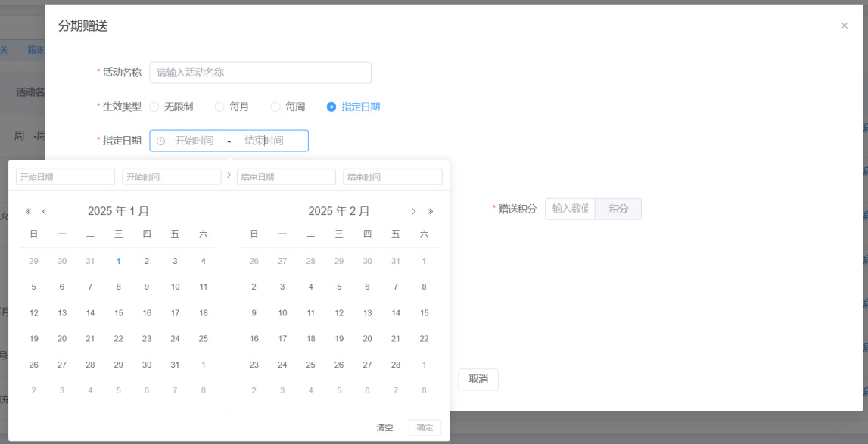This screenshot has width=868, height=444.
Task: Click the 取消 button
Action: pyautogui.click(x=478, y=379)
